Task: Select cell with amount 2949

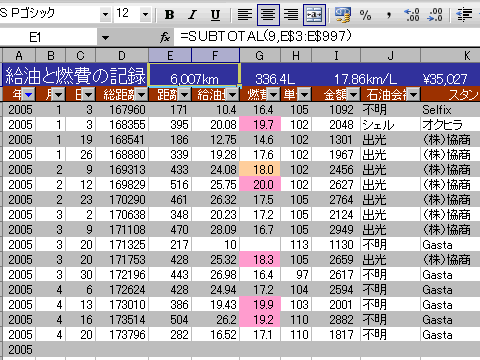Action: point(336,230)
